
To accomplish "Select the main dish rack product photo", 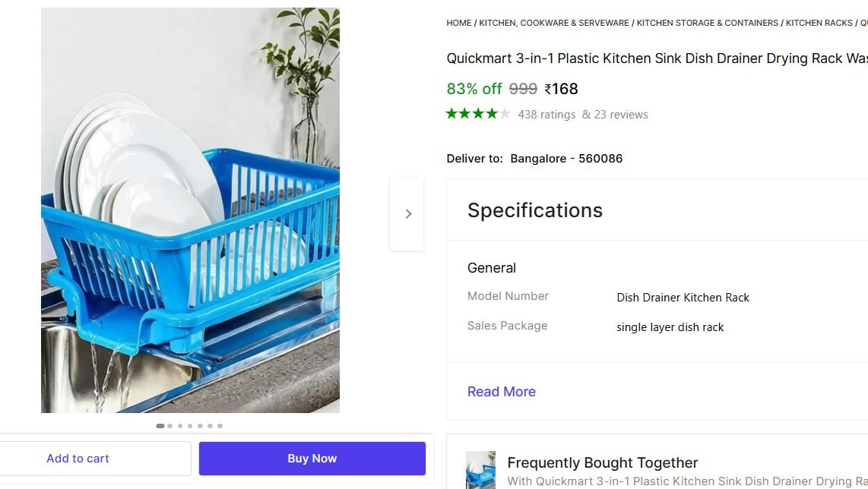I will click(x=191, y=209).
